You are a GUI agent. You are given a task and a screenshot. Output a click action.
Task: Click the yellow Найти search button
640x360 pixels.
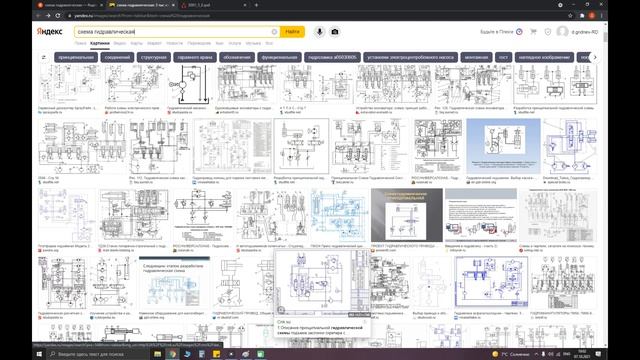[292, 31]
